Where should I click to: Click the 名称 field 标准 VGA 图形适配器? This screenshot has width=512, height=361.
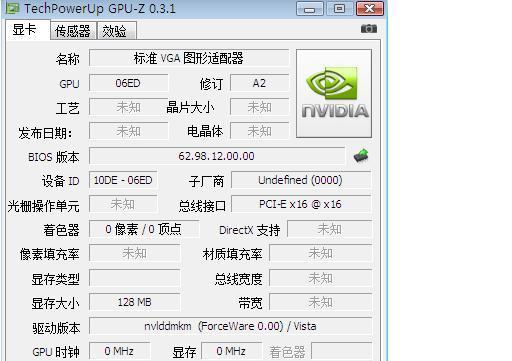189,58
